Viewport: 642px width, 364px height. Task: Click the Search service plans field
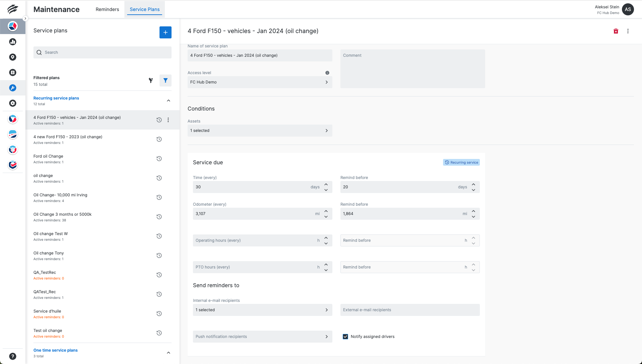tap(102, 52)
